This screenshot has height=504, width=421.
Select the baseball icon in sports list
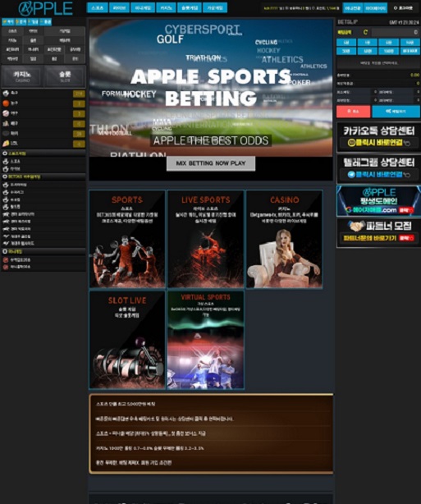click(x=6, y=113)
